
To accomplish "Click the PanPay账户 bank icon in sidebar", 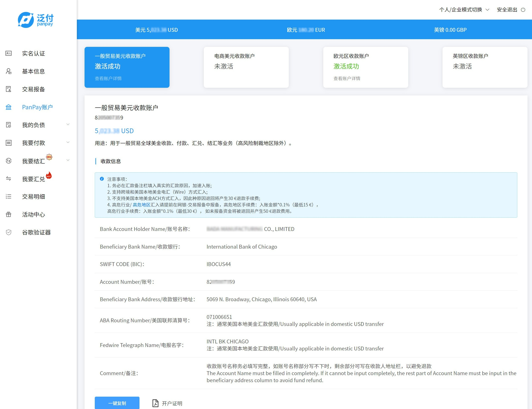I will (9, 107).
